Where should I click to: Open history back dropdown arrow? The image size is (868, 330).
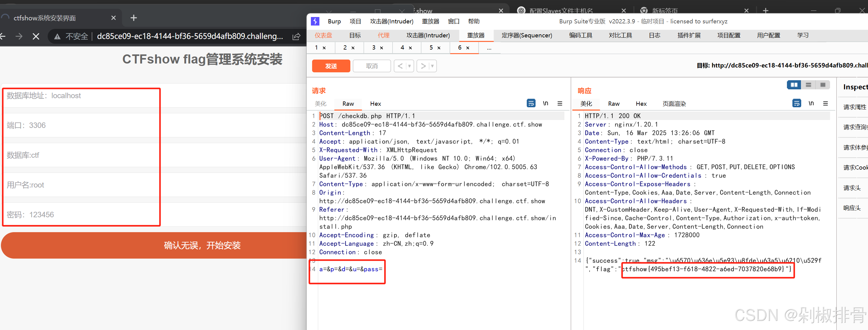pyautogui.click(x=409, y=66)
